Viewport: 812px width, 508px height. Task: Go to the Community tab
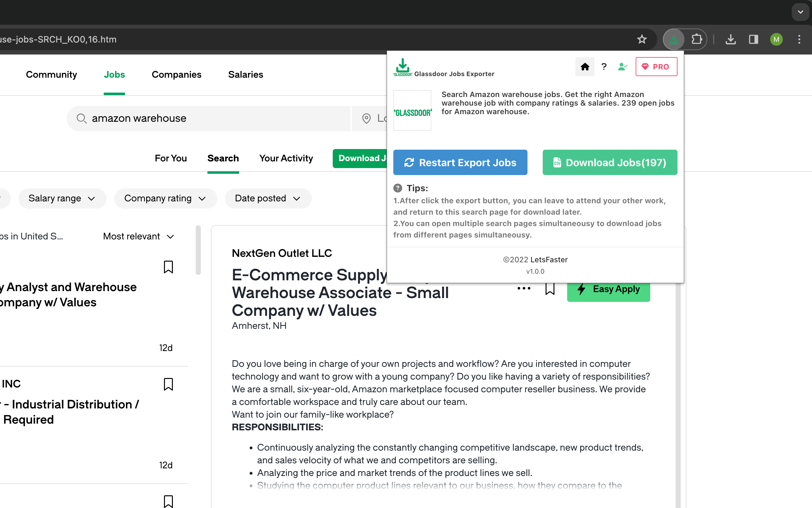(x=51, y=75)
